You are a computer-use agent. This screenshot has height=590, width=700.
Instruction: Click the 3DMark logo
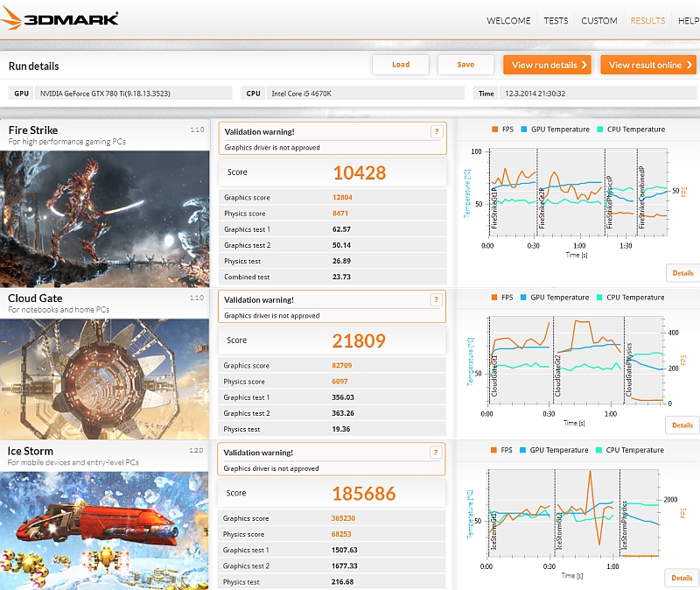tap(59, 18)
